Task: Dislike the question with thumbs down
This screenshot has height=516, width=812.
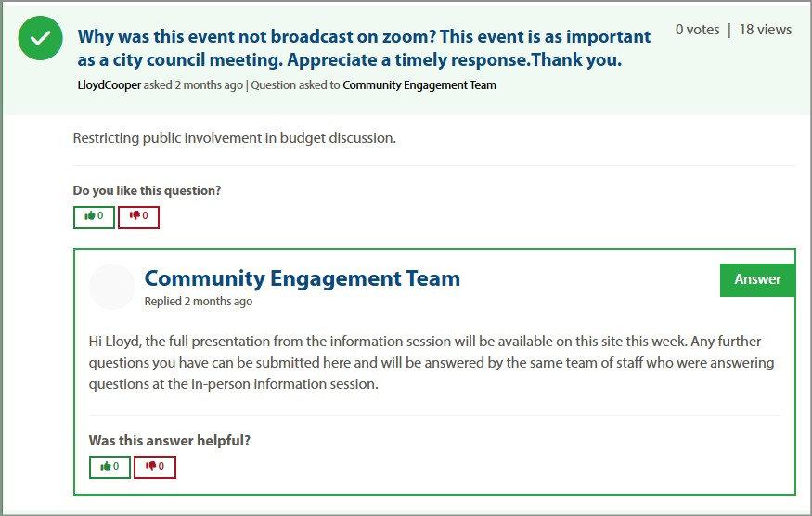Action: tap(138, 216)
